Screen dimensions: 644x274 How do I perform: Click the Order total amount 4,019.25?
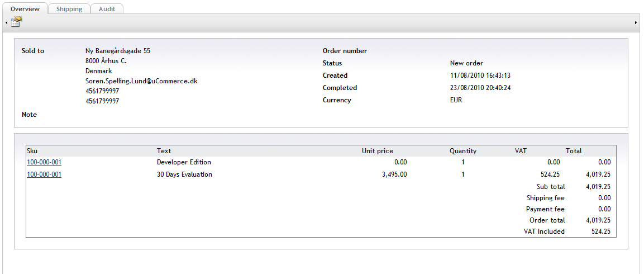click(598, 220)
